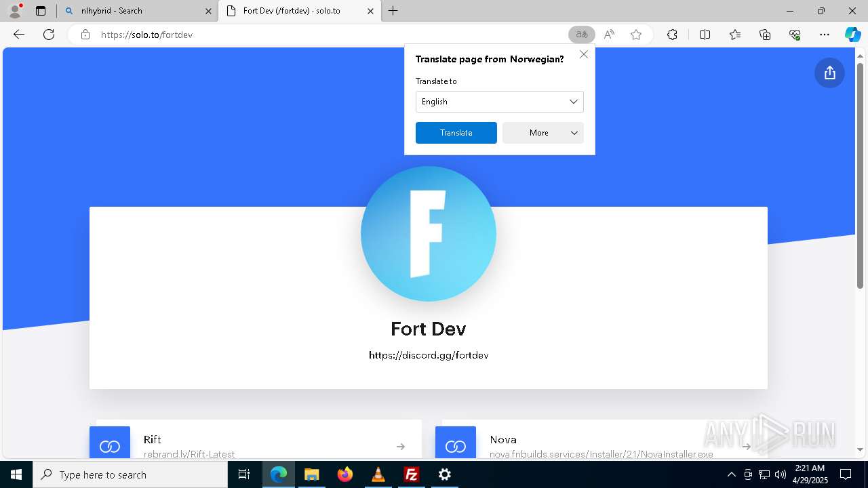Add this page to favorites
This screenshot has height=488, width=868.
[636, 35]
